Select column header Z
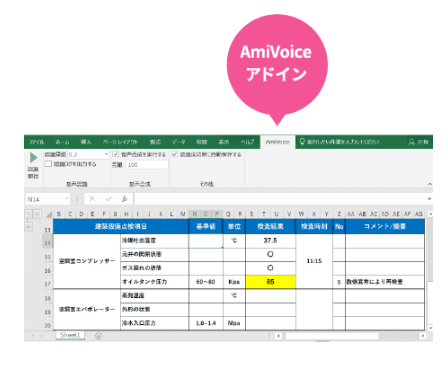Image resolution: width=448 pixels, height=376 pixels. (x=339, y=214)
